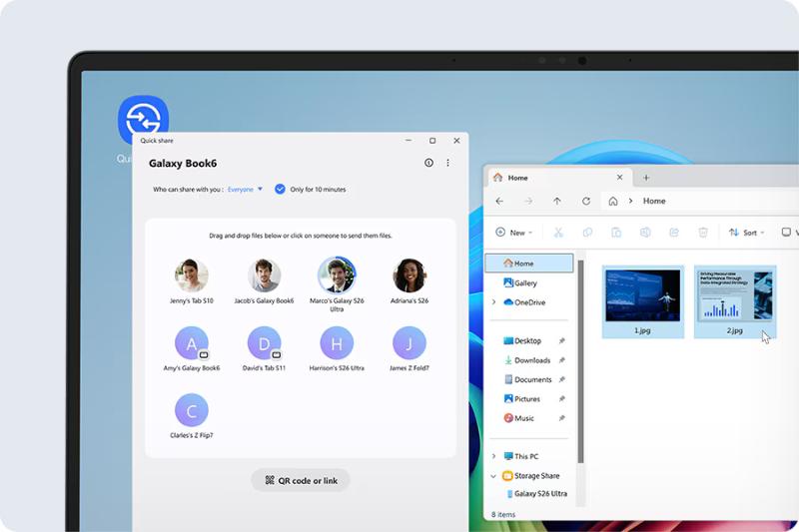Select Adriana's S26 contact

coord(409,281)
